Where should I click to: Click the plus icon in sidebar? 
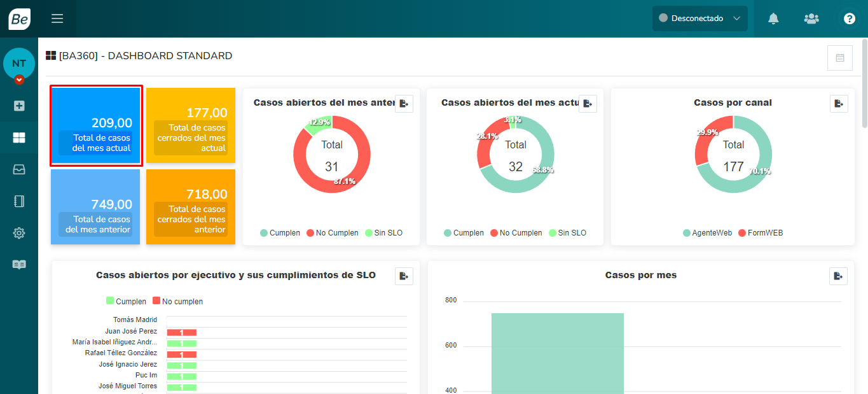pyautogui.click(x=19, y=106)
